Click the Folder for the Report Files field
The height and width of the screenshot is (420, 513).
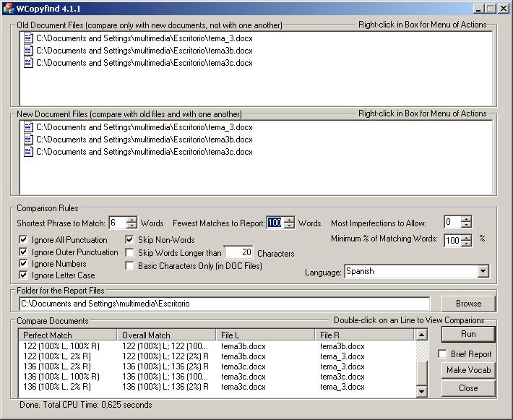point(225,304)
